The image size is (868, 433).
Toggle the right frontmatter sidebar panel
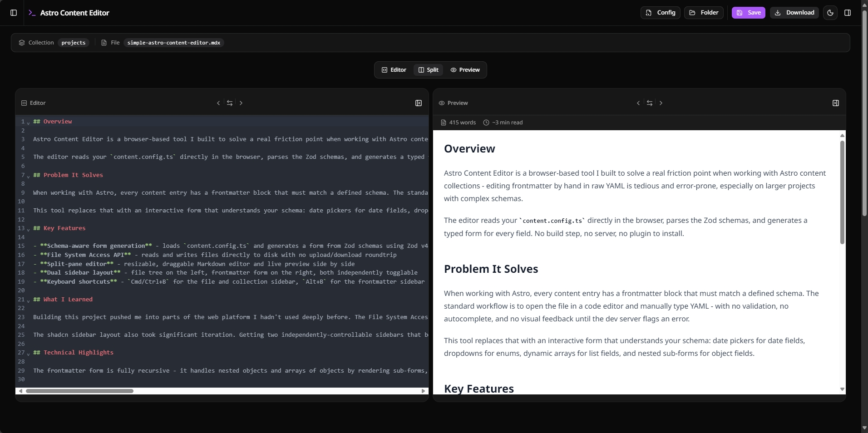click(x=848, y=13)
